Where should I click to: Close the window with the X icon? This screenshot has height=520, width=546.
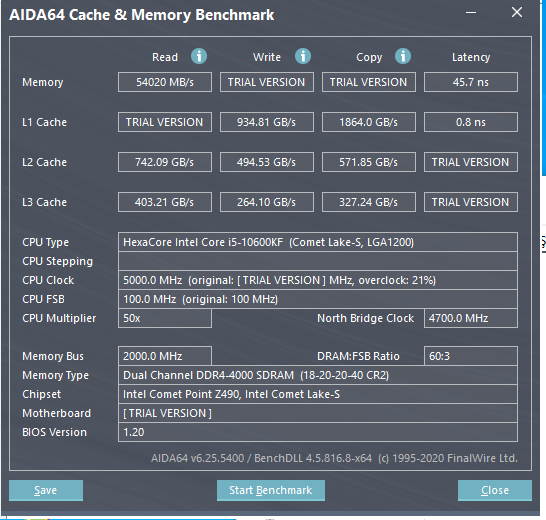[517, 13]
